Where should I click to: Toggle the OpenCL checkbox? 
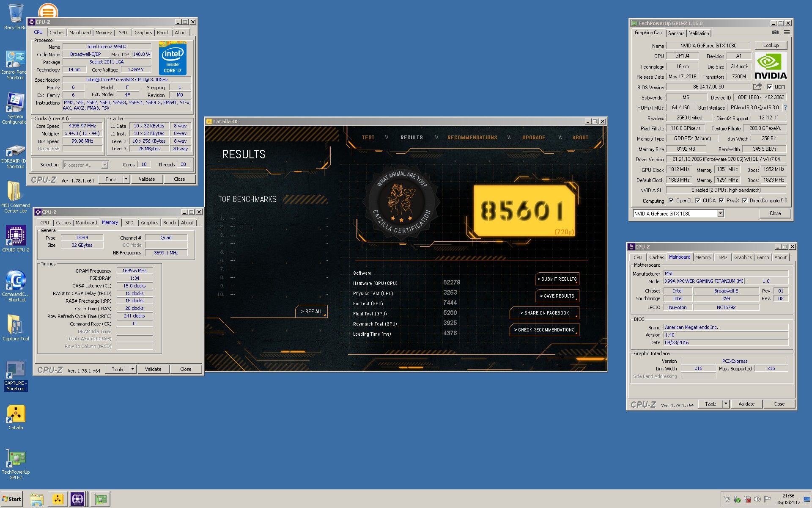tap(671, 201)
